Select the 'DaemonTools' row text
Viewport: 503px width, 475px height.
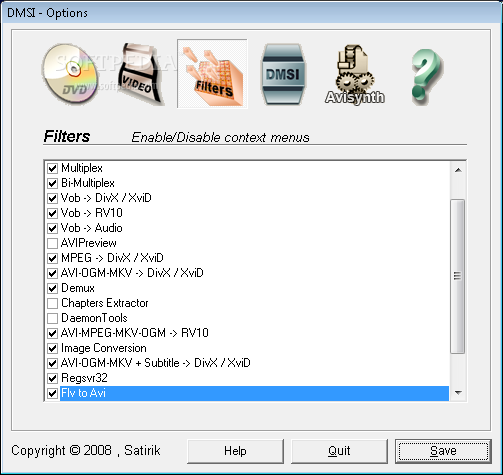[x=94, y=318]
